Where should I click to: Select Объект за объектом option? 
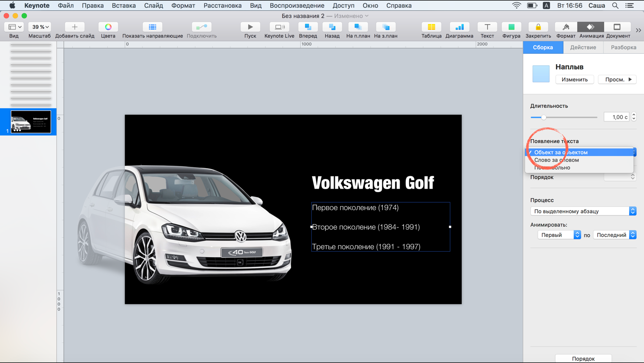(x=579, y=152)
